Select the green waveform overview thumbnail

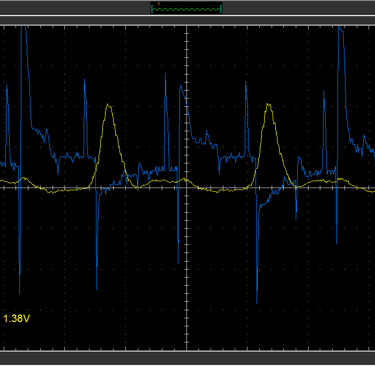pyautogui.click(x=186, y=8)
